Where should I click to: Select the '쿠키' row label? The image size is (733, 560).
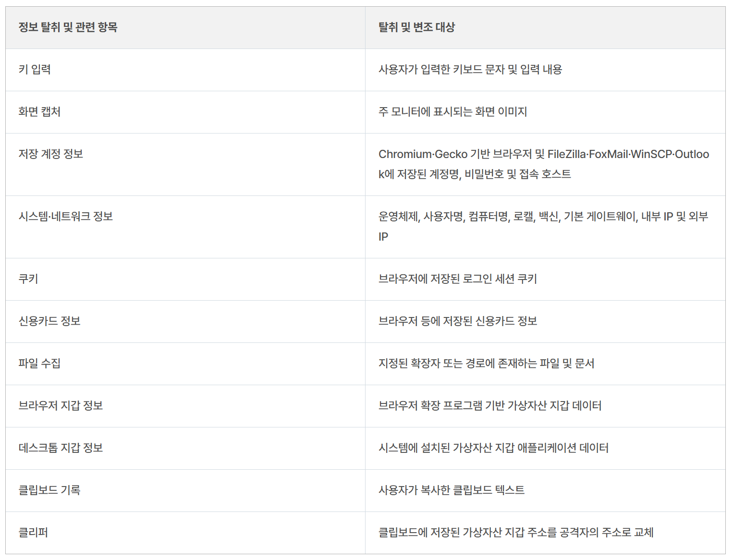28,279
